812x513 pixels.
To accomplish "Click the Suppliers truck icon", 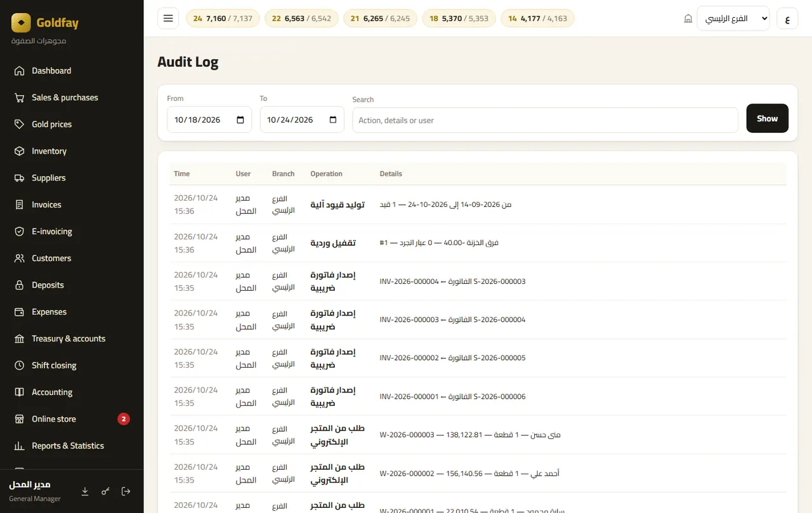I will coord(20,178).
